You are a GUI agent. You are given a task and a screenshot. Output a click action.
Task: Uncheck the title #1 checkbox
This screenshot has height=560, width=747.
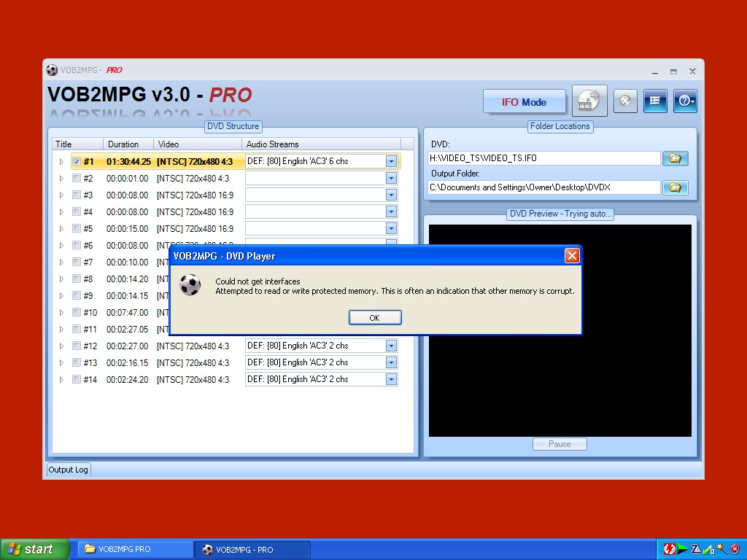[76, 161]
